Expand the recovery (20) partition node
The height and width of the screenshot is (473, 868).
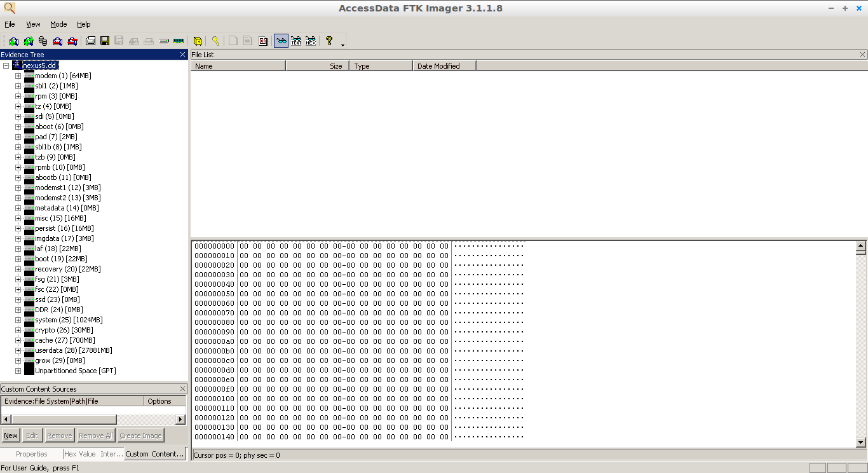(18, 269)
